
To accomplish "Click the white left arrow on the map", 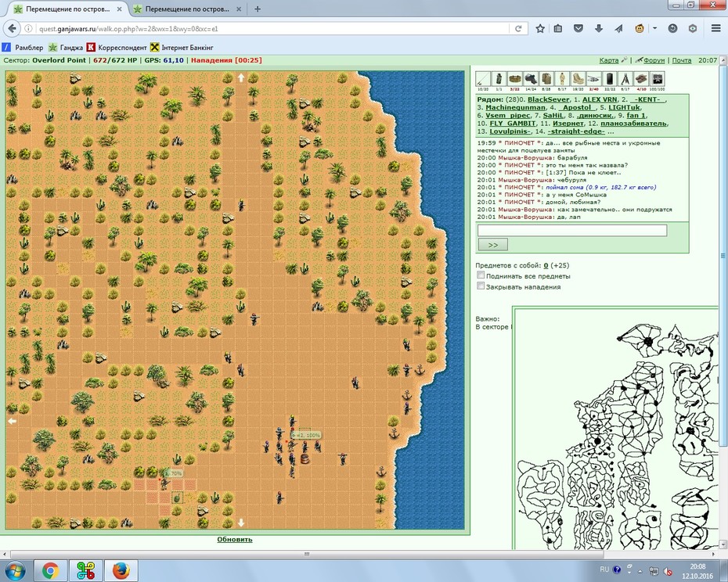I will [12, 421].
